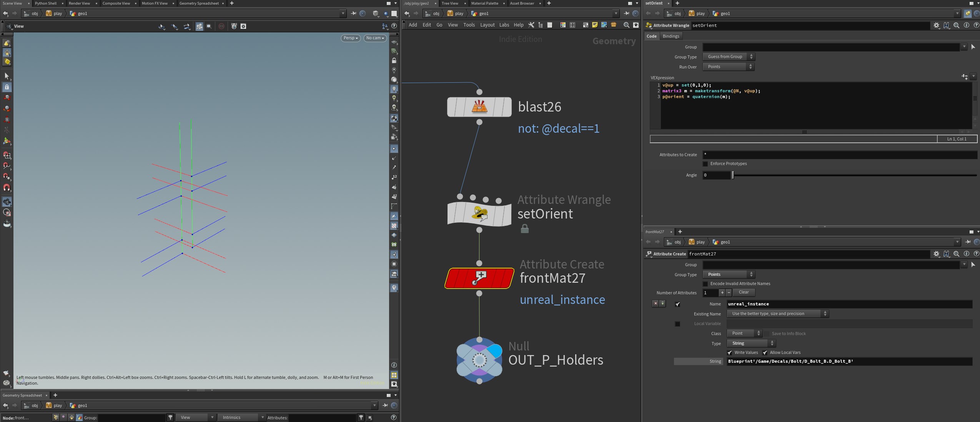Open the gear menu for the Attribute Wrangle
Image resolution: width=980 pixels, height=422 pixels.
(936, 25)
